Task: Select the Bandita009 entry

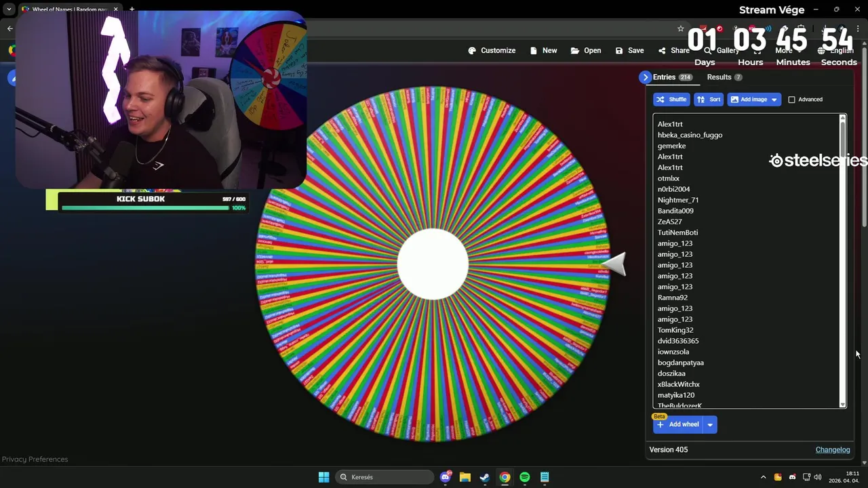Action: (675, 211)
